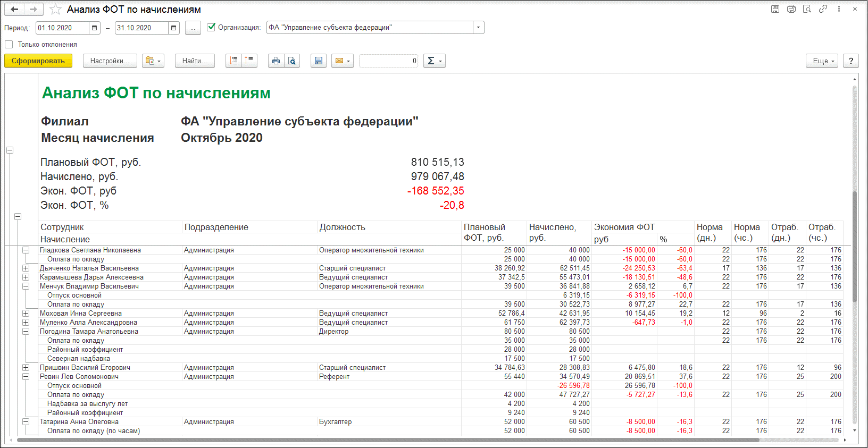The height and width of the screenshot is (448, 868).
Task: Open the three-dot title bar menu
Action: point(839,9)
